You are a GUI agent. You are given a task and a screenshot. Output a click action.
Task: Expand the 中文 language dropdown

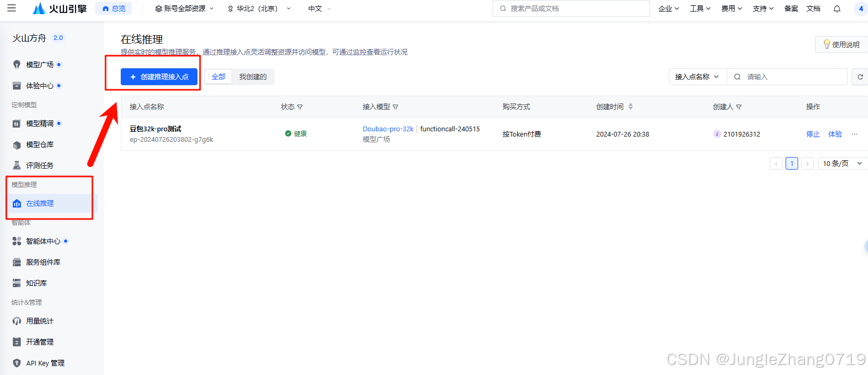click(319, 8)
